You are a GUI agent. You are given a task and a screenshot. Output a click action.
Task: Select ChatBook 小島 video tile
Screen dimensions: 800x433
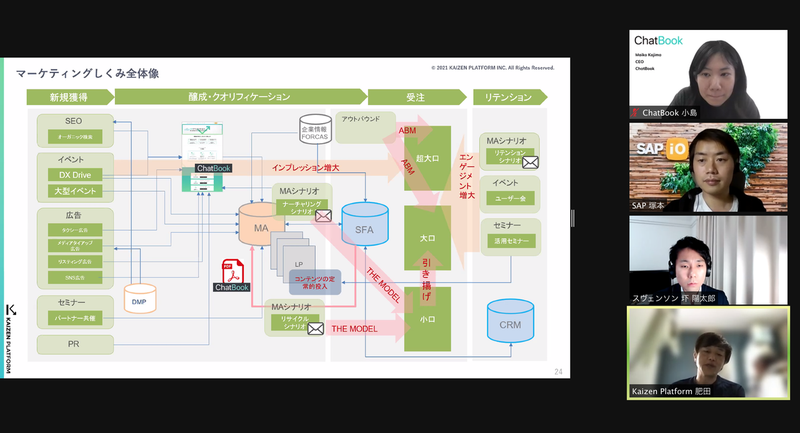[708, 74]
